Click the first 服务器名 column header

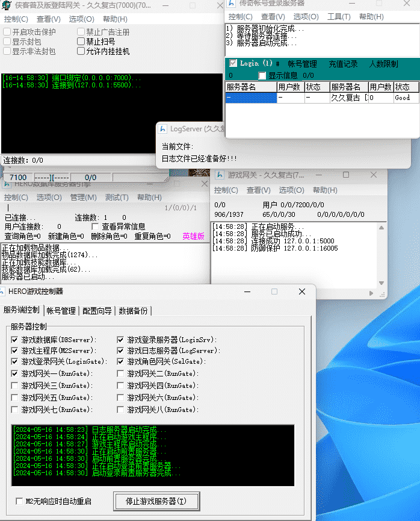[x=251, y=87]
